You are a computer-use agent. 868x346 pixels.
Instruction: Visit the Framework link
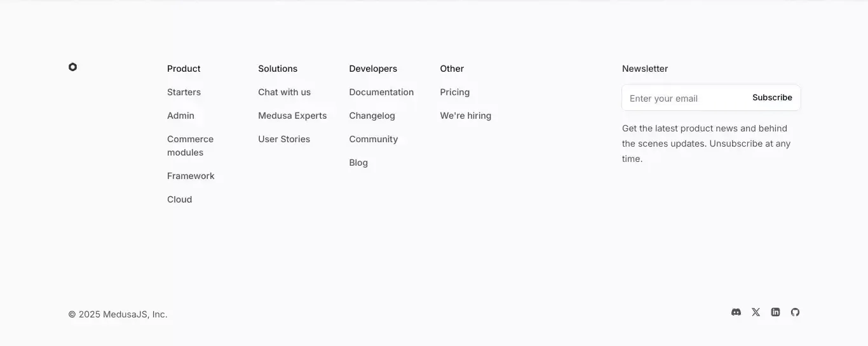coord(191,176)
